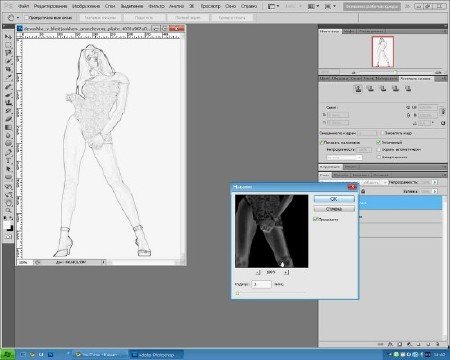
Task: Open the Windows Start button
Action: pyautogui.click(x=7, y=354)
